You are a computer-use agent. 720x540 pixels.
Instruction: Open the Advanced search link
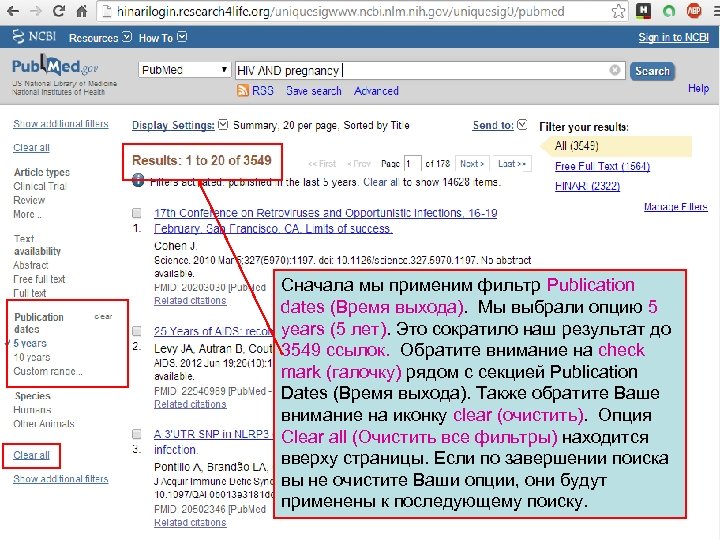[x=376, y=91]
